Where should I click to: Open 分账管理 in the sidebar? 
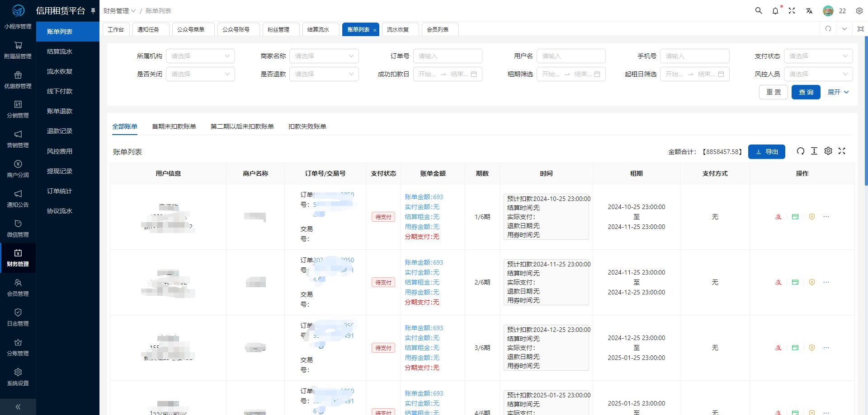tap(18, 347)
